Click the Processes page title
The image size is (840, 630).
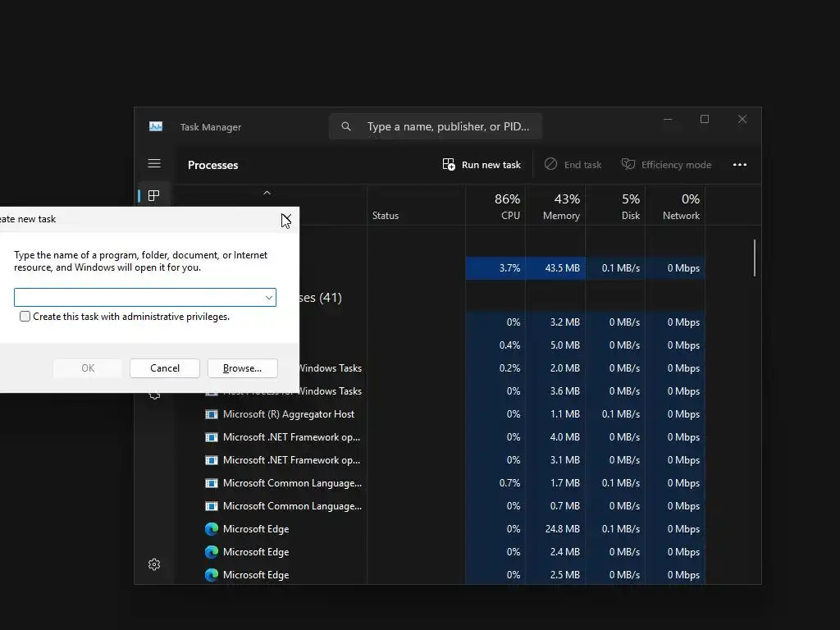click(212, 165)
